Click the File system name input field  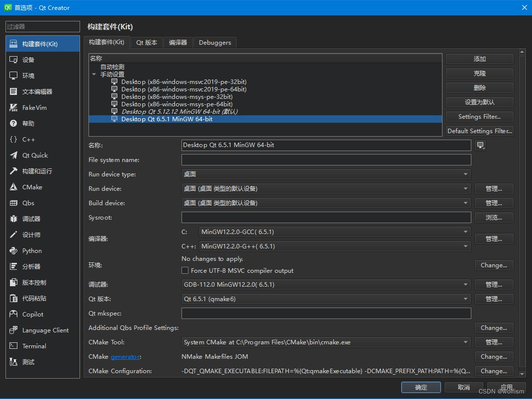(x=326, y=160)
